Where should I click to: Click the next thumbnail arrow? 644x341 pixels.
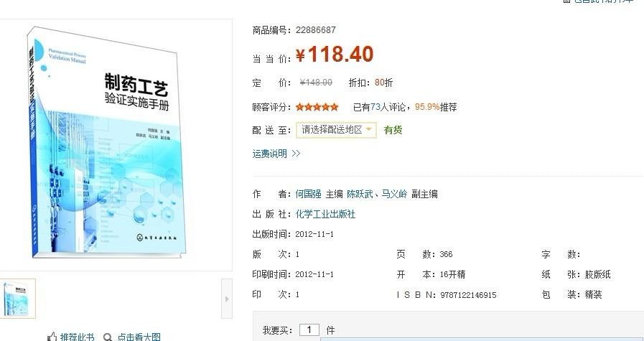(227, 299)
